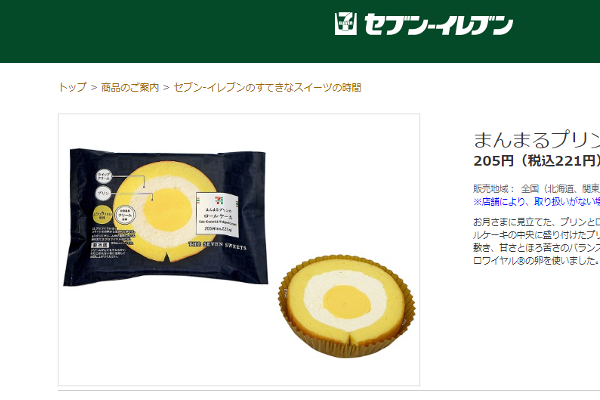This screenshot has height=400, width=600.
Task: Click the yellow pudding center of unwrapped cake
Action: pyautogui.click(x=347, y=302)
